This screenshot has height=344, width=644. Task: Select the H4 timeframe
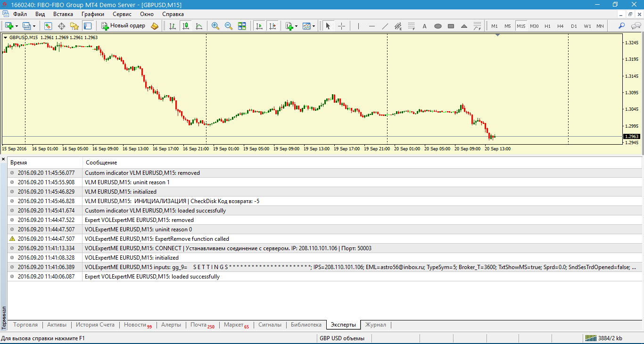pos(561,26)
